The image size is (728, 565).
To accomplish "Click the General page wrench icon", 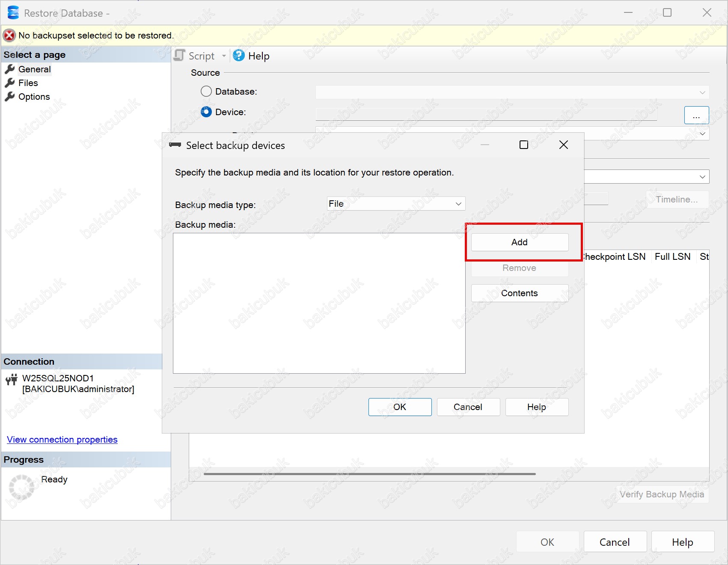I will [10, 69].
